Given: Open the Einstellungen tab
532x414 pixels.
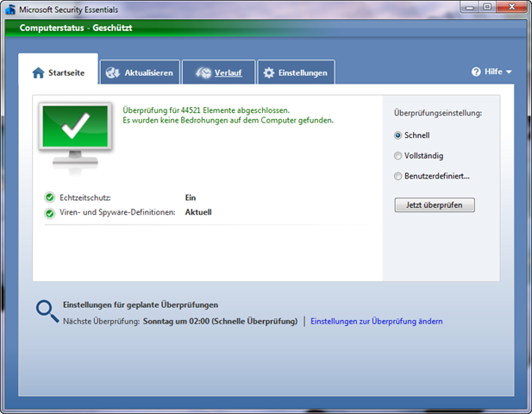Looking at the screenshot, I should [302, 73].
